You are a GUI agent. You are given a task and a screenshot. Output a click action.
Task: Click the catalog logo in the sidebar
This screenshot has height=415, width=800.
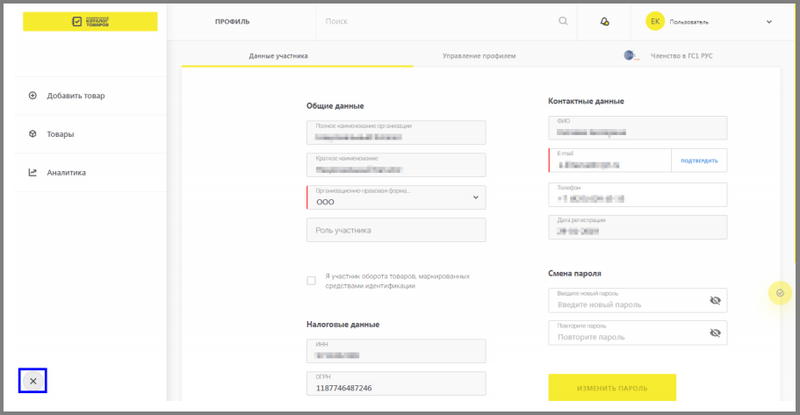pos(90,21)
